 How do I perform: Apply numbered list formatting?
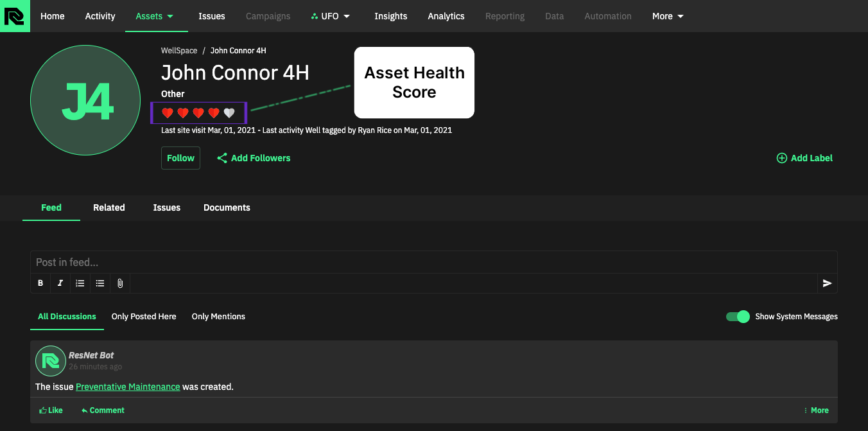tap(80, 283)
